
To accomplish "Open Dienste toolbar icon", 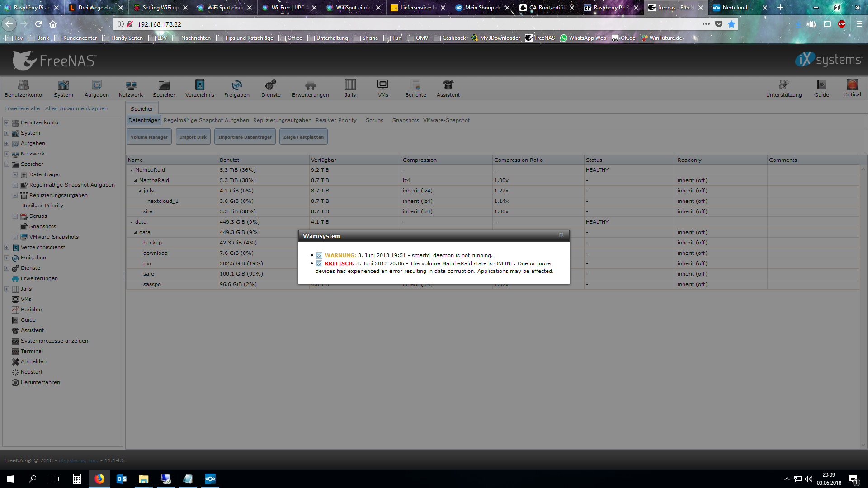I will pyautogui.click(x=271, y=88).
